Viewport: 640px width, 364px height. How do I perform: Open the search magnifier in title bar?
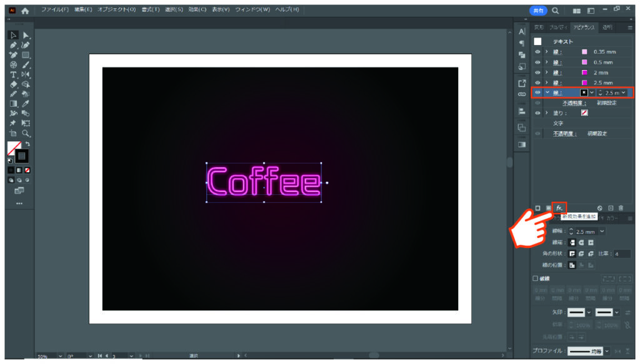pyautogui.click(x=556, y=11)
